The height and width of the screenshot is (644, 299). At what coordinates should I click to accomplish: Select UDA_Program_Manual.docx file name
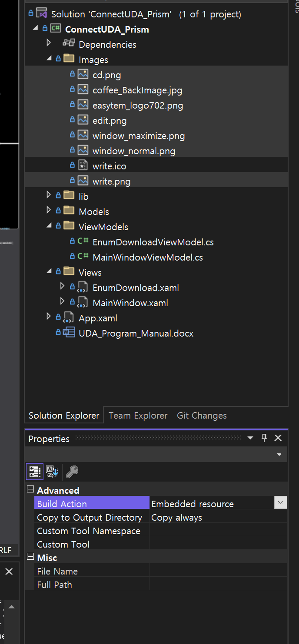(x=136, y=333)
